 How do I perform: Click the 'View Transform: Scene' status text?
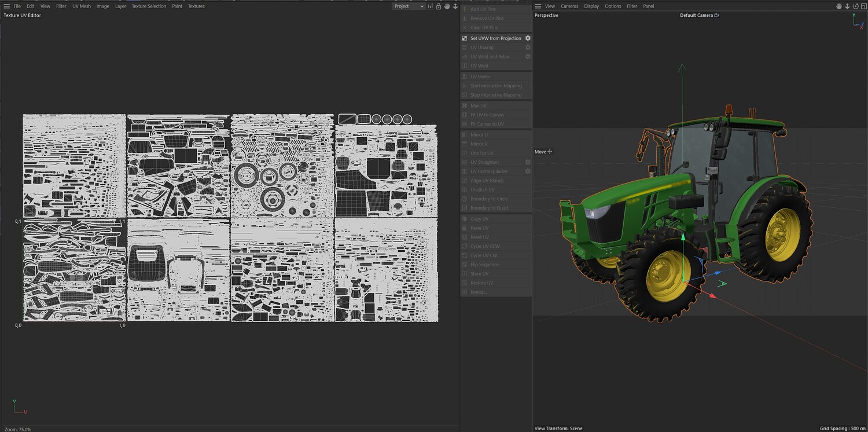(558, 429)
